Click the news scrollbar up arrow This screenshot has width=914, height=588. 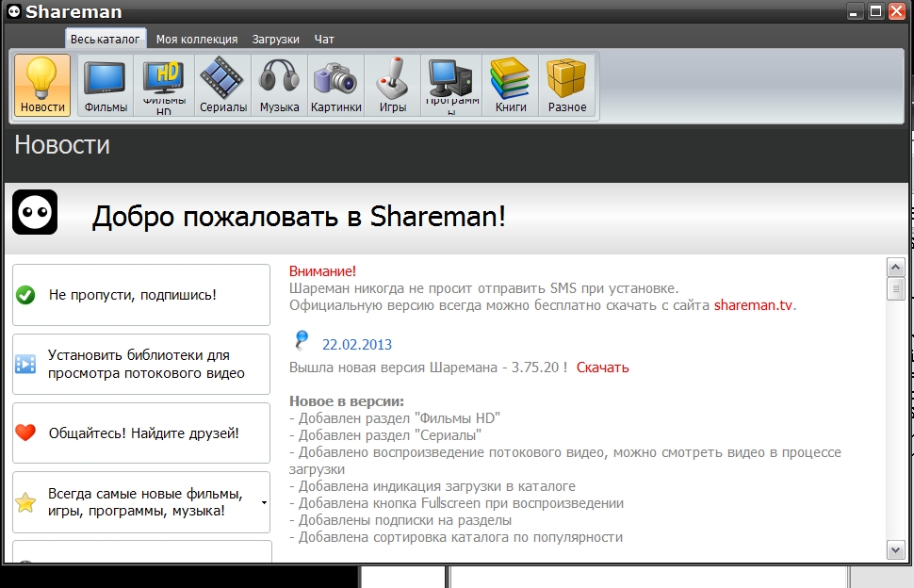pos(895,268)
